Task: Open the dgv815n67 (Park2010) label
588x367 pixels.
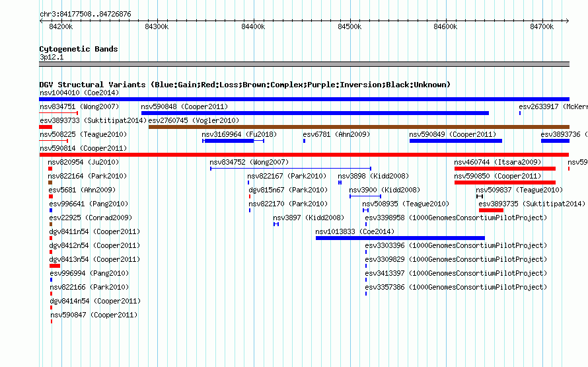Action: click(288, 190)
